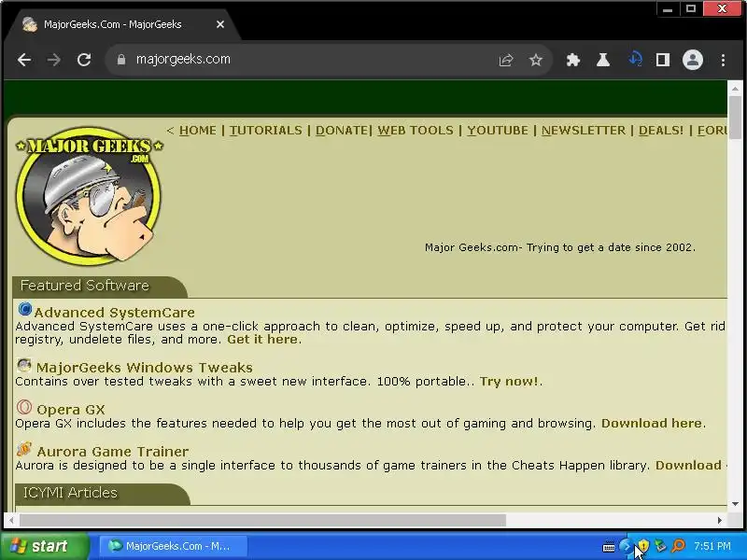Click the vertical scrollbar thumb
747x560 pixels.
coord(735,118)
